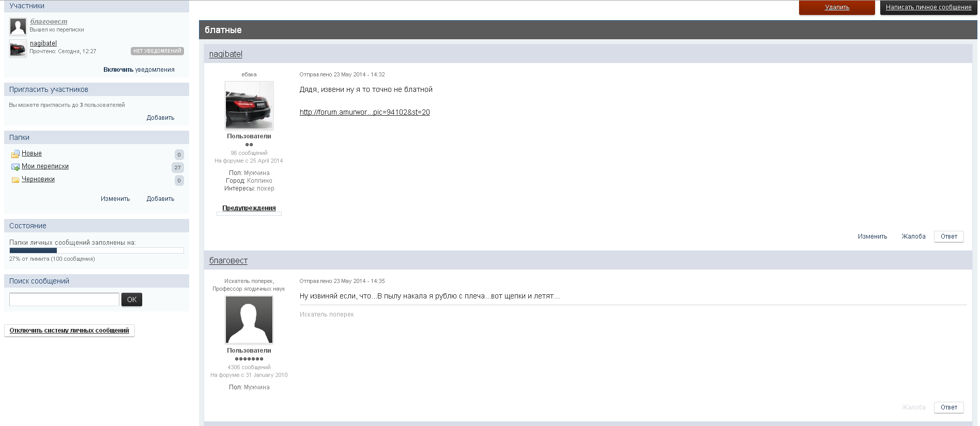Open nagibatel's large car avatar in post
This screenshot has width=980, height=426.
click(249, 105)
